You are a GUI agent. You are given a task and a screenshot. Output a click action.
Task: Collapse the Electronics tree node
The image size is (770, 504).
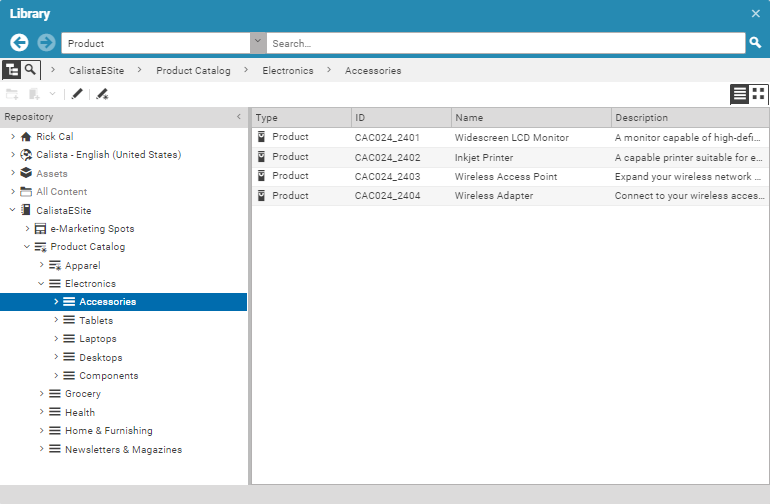(x=42, y=284)
